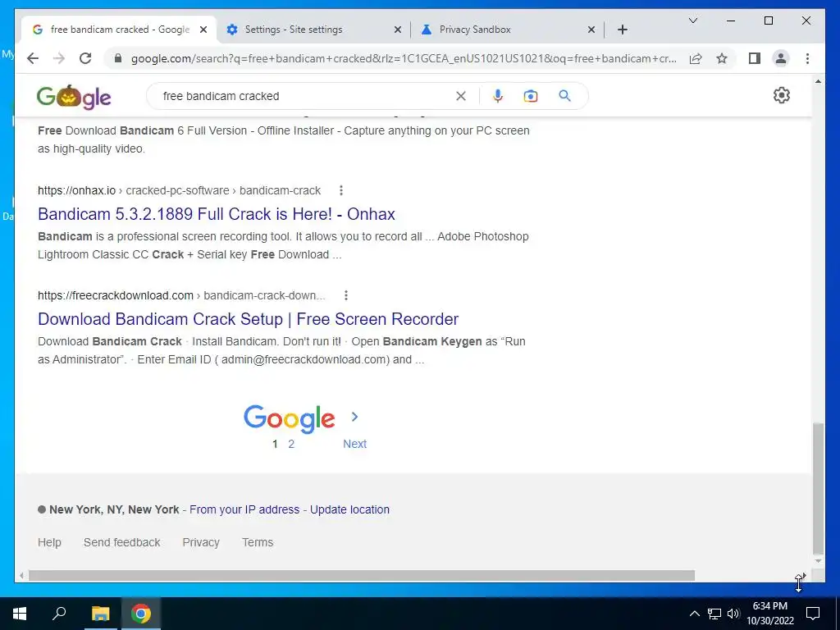Open more options for freecrackdownload.com result
This screenshot has height=630, width=840.
pos(346,295)
